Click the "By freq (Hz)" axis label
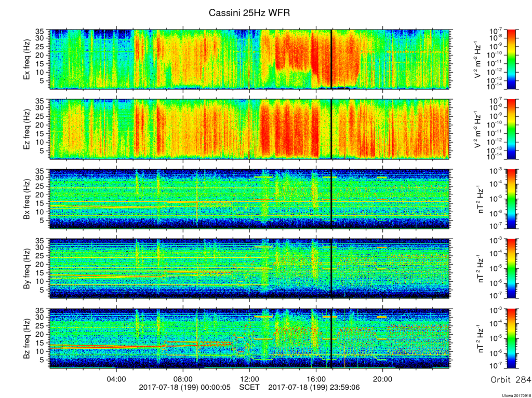 [27, 269]
